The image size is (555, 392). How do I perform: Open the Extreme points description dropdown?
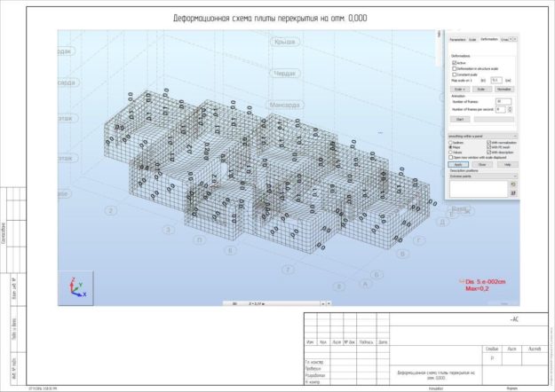pyautogui.click(x=483, y=176)
